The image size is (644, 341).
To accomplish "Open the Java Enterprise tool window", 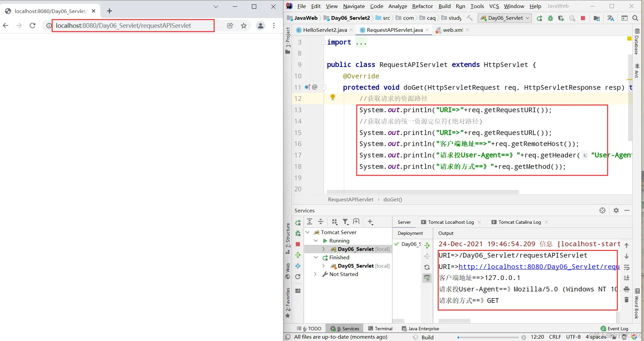I will pyautogui.click(x=420, y=329).
